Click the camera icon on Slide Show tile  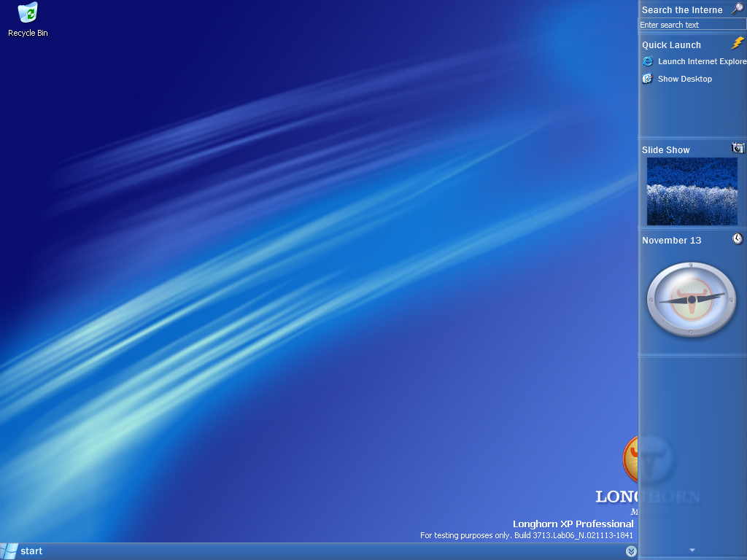click(738, 148)
